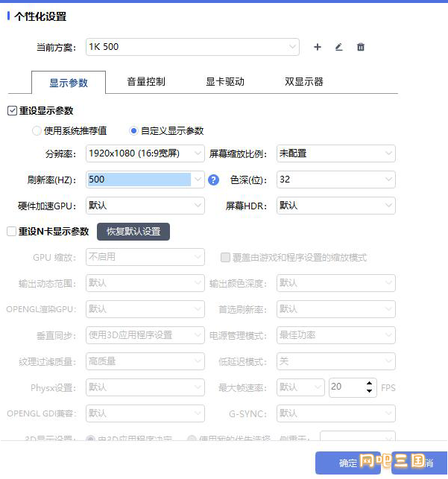
Task: Open the OPENGL GDI兼容 dropdown
Action: click(x=145, y=413)
